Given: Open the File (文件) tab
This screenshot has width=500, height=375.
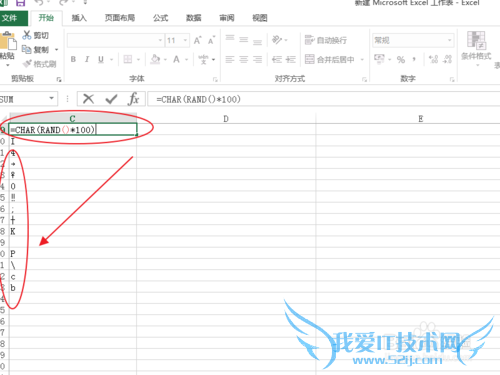Looking at the screenshot, I should pos(13,18).
